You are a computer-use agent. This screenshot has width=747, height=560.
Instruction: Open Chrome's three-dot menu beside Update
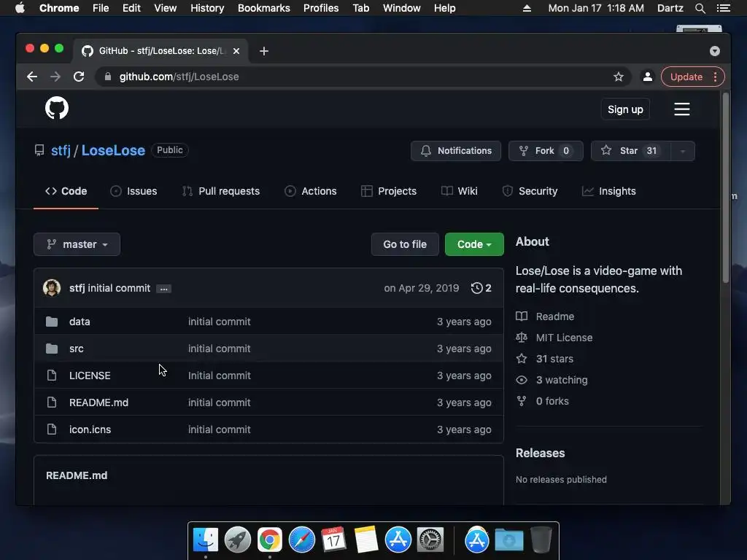pyautogui.click(x=715, y=77)
